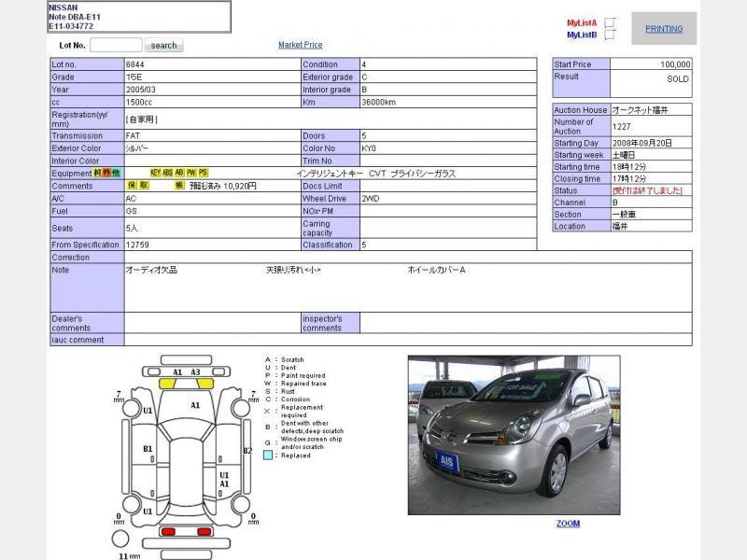Select the auction house name オークネット福井
Image resolution: width=747 pixels, height=560 pixels.
pos(641,109)
